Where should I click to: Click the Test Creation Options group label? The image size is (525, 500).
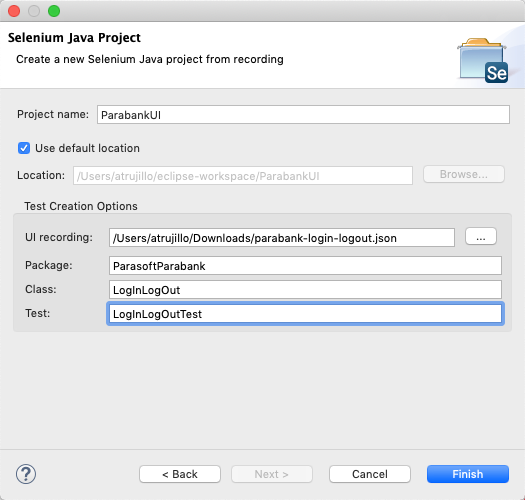click(81, 206)
